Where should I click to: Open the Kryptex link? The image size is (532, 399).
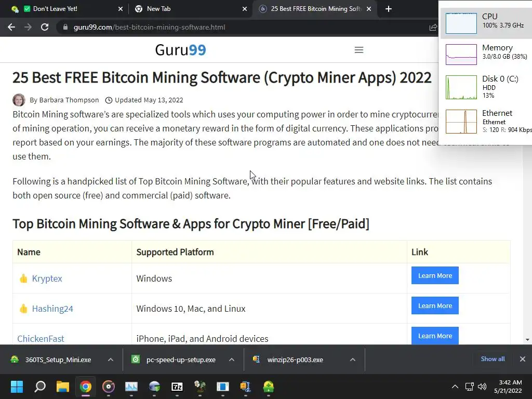pyautogui.click(x=47, y=278)
